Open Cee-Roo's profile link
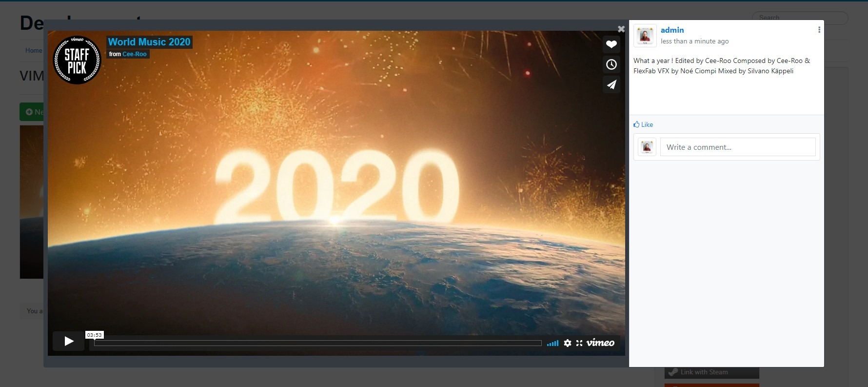 [135, 54]
